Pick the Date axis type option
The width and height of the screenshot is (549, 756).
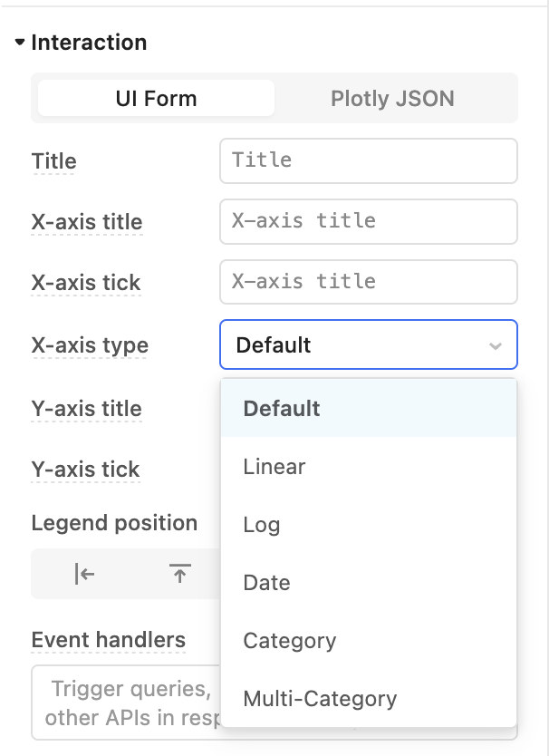coord(369,583)
